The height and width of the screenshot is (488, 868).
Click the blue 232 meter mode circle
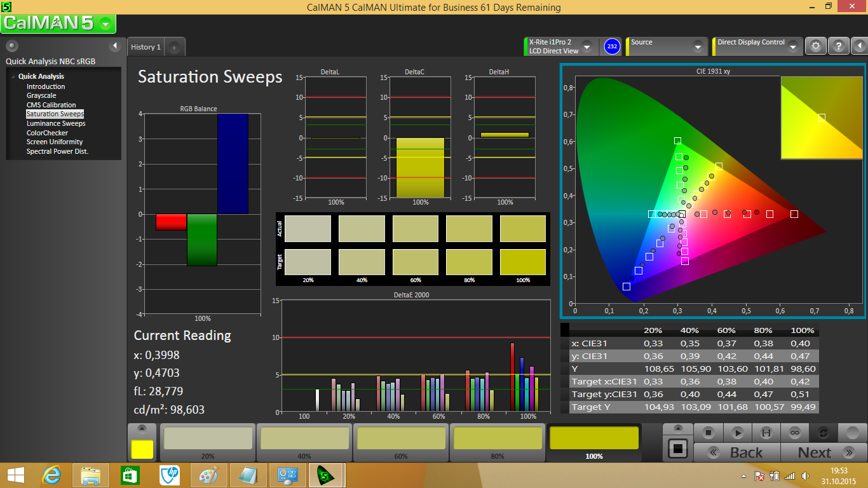[x=612, y=46]
